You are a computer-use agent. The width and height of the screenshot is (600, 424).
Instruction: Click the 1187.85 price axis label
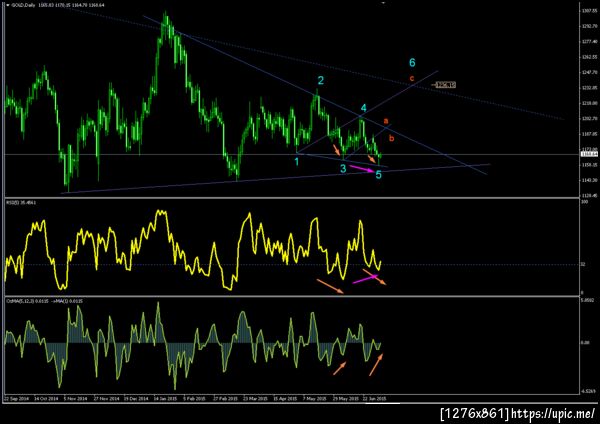point(590,134)
